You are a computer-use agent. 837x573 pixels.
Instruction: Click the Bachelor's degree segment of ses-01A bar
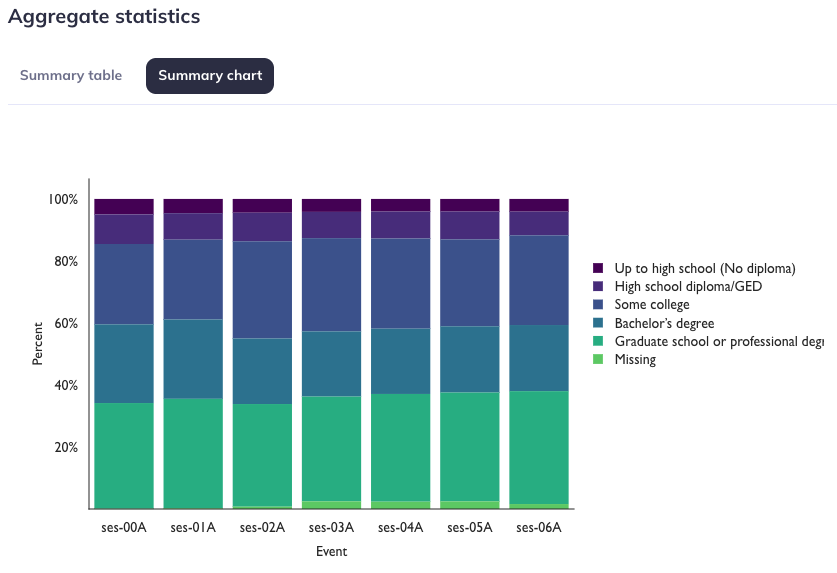(193, 359)
